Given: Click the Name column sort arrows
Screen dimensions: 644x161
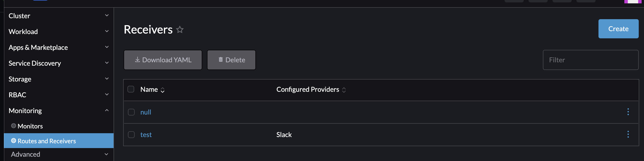Looking at the screenshot, I should [x=162, y=90].
